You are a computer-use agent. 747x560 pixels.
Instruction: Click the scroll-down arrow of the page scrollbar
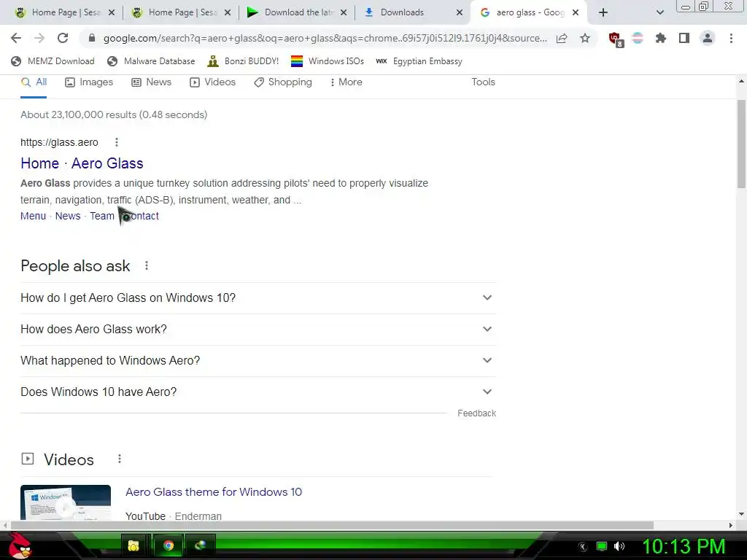tap(741, 514)
